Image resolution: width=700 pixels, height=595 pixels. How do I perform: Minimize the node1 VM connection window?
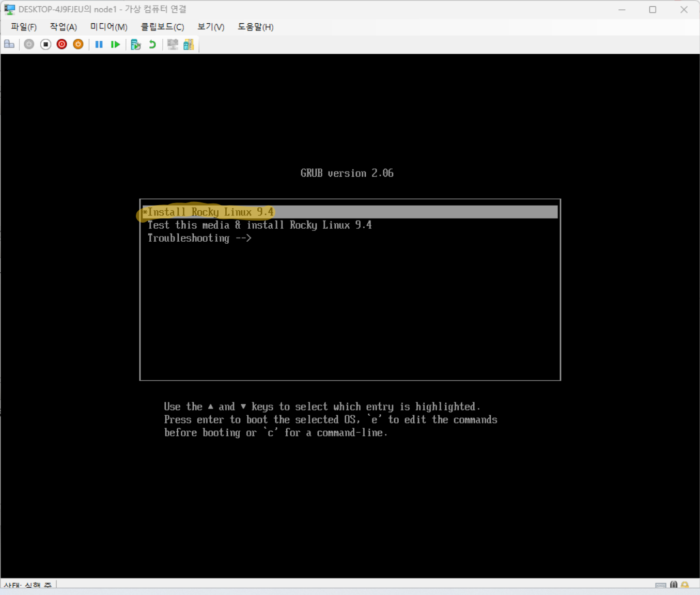[x=622, y=9]
